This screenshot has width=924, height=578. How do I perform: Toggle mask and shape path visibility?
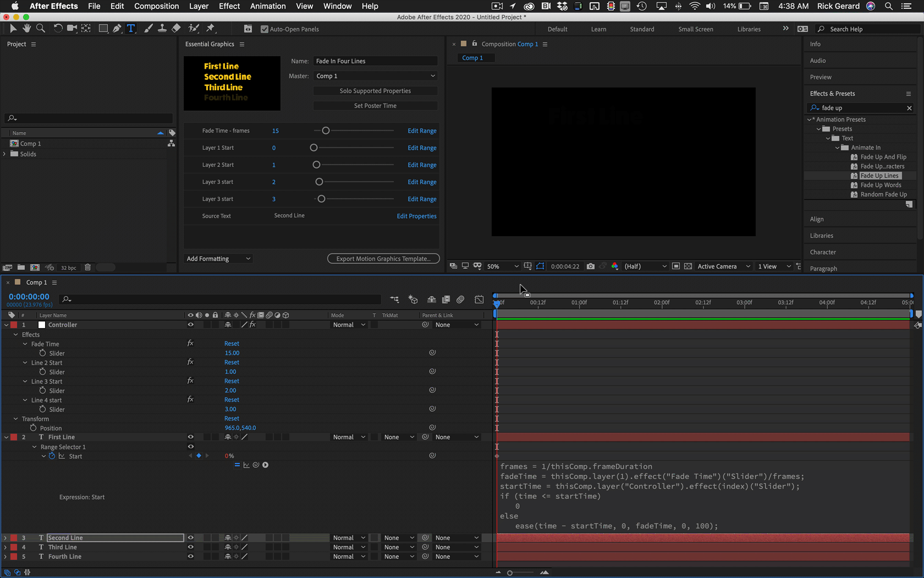pos(540,266)
